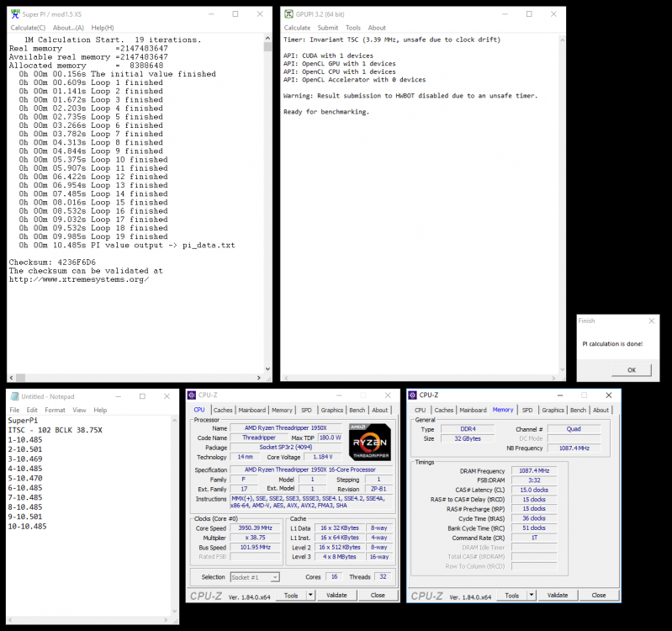Click 'Ready for benchmarking.' line in GPUPI
Screen dimensions: 672x631
pos(326,112)
